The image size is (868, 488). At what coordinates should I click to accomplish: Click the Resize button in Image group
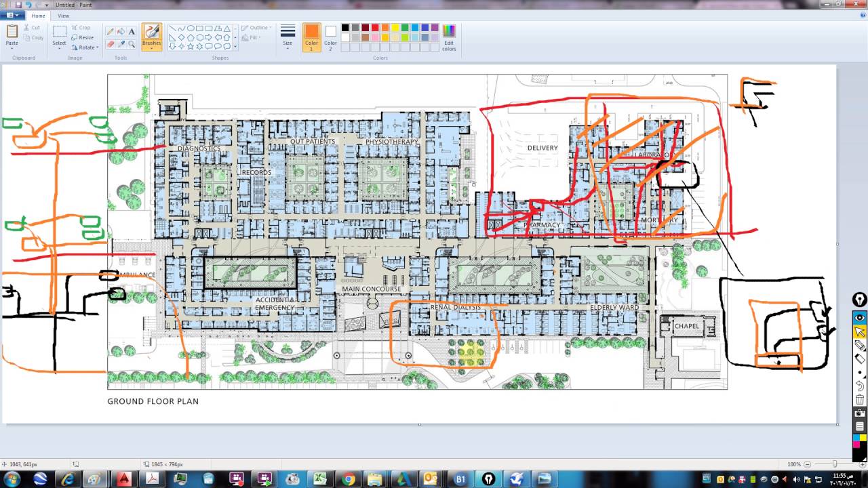(x=83, y=37)
